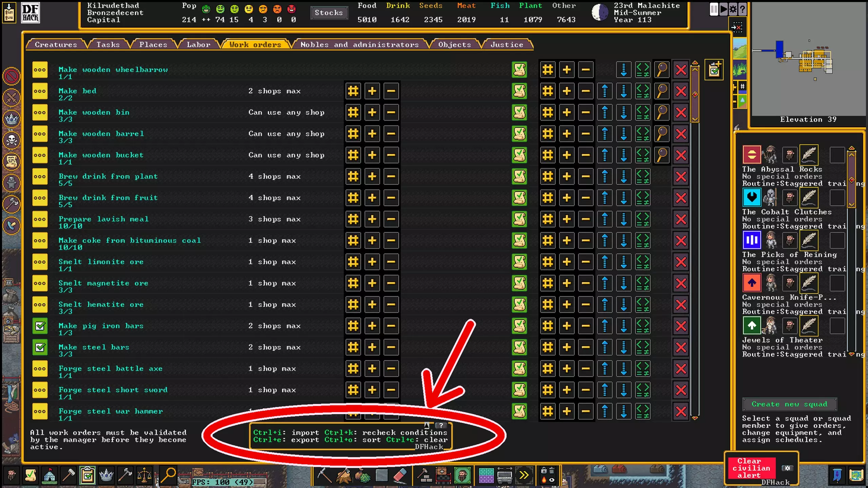Viewport: 868px width, 488px height.
Task: Click the Abyssal Rocks squad emblem
Action: tap(751, 155)
